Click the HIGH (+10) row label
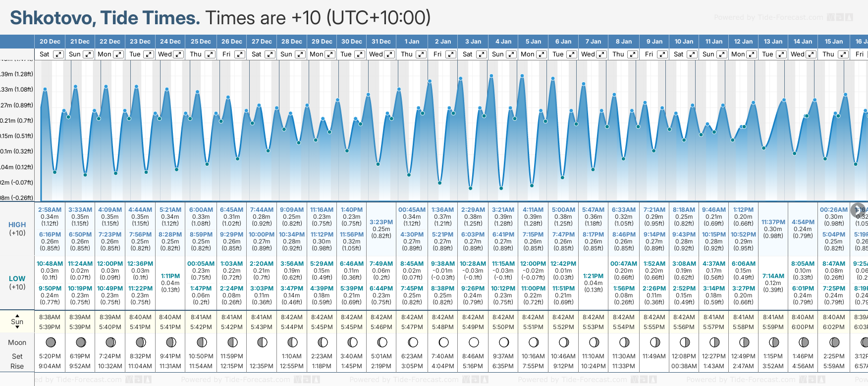Image resolution: width=868 pixels, height=386 pixels. tap(17, 229)
